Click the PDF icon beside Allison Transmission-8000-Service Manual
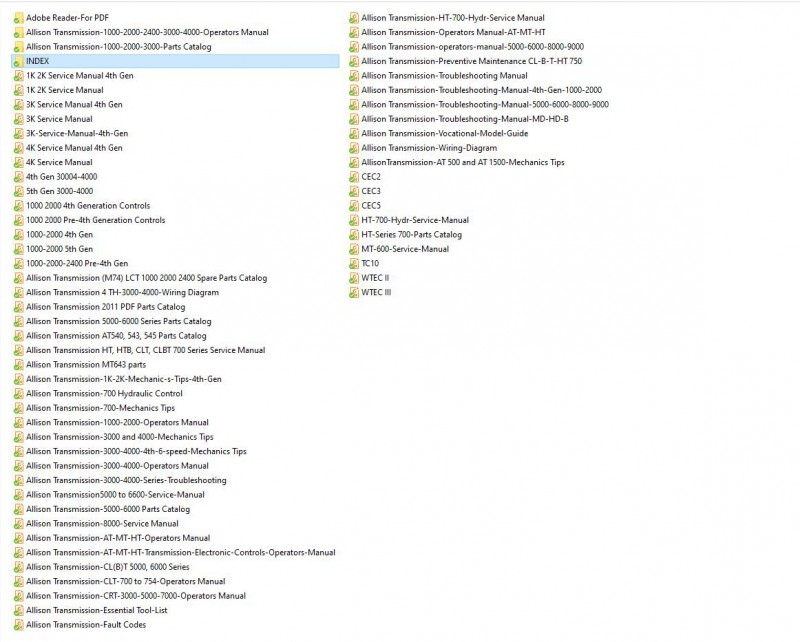800x642 pixels. (x=18, y=524)
